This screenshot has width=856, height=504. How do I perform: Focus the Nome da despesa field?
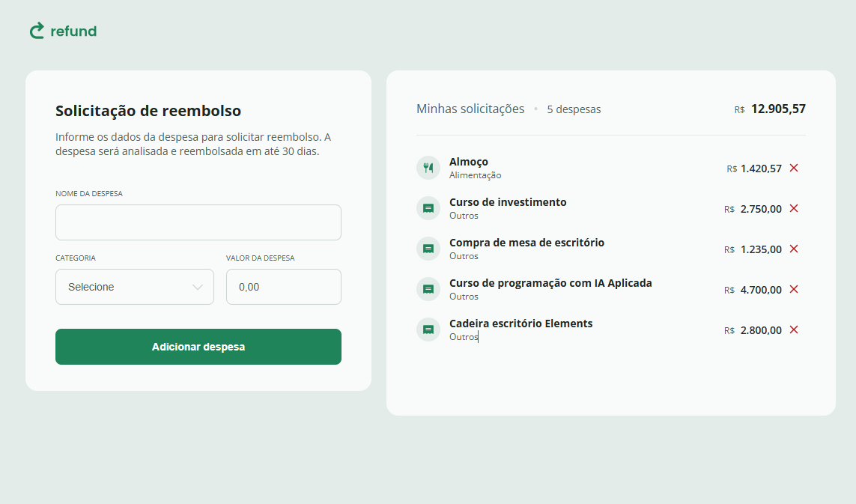pos(198,222)
